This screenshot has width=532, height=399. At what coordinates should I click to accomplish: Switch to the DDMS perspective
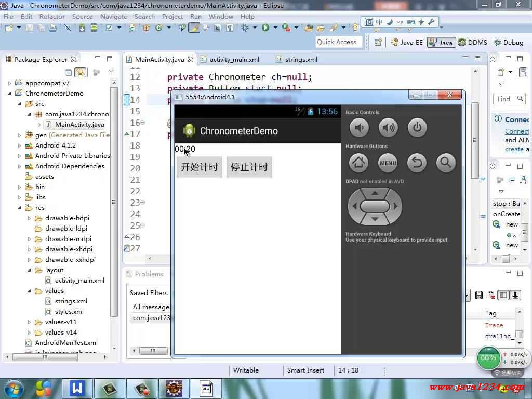tap(473, 43)
